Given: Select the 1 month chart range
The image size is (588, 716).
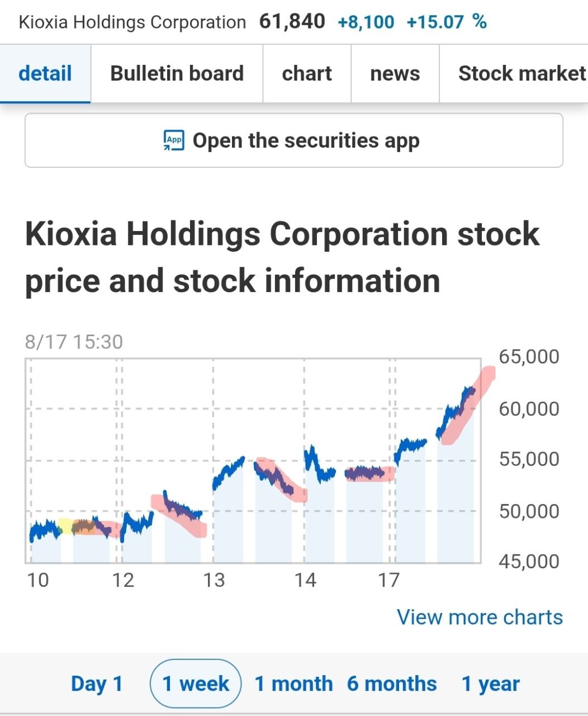Looking at the screenshot, I should click(293, 684).
